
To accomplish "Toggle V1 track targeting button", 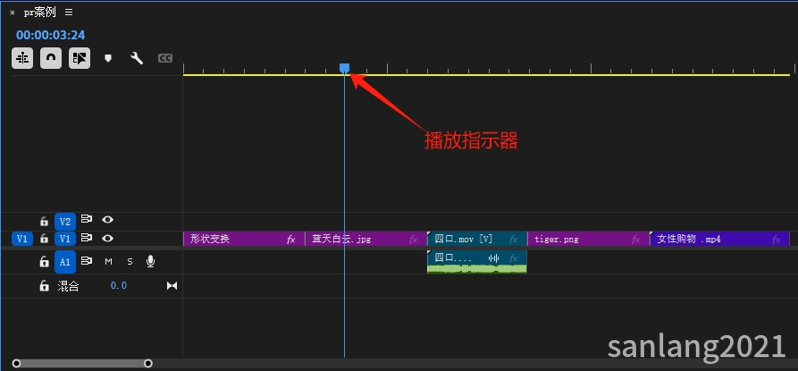I will [x=65, y=239].
